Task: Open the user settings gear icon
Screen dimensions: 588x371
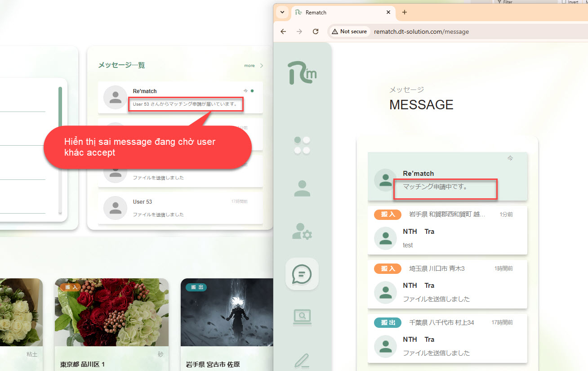Action: tap(302, 231)
